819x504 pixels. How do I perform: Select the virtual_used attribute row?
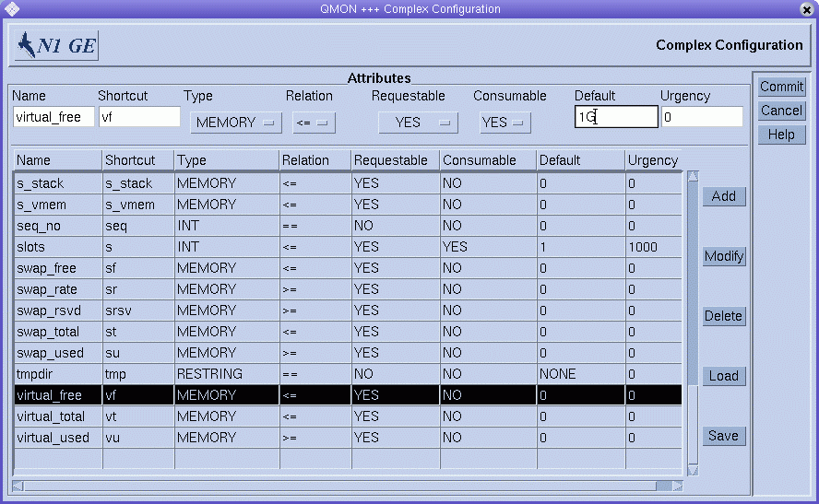coord(348,438)
